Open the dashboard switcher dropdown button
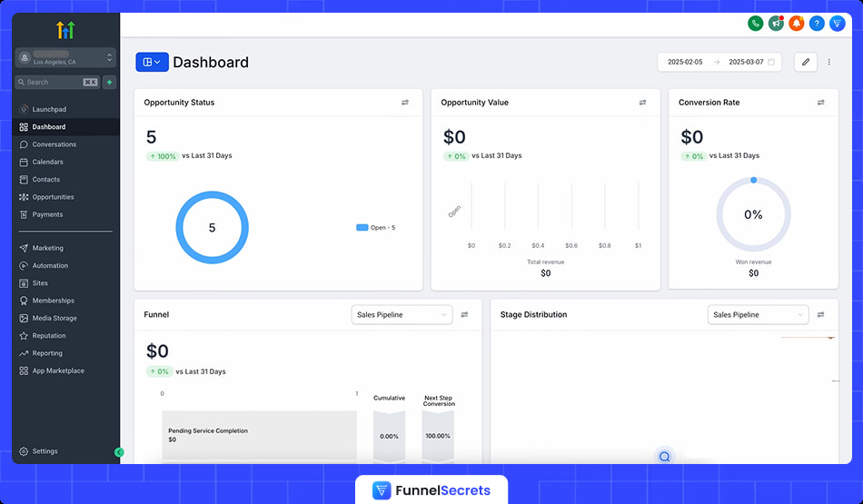 tap(152, 62)
